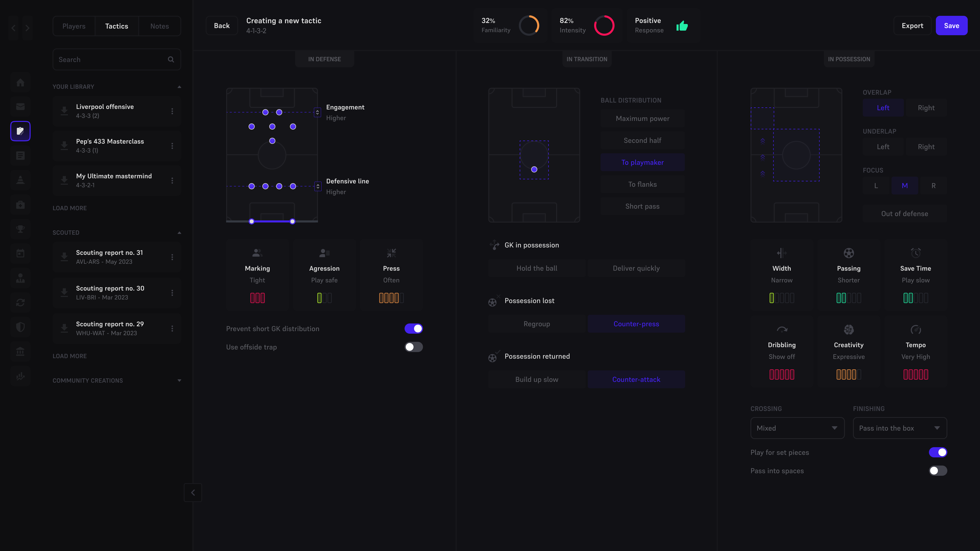Screen dimensions: 980x551
Task: Open the medical kit icon in sidebar
Action: [20, 205]
